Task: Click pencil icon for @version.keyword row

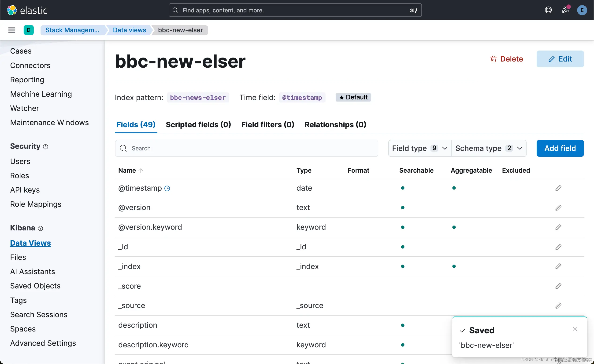Action: pyautogui.click(x=558, y=227)
